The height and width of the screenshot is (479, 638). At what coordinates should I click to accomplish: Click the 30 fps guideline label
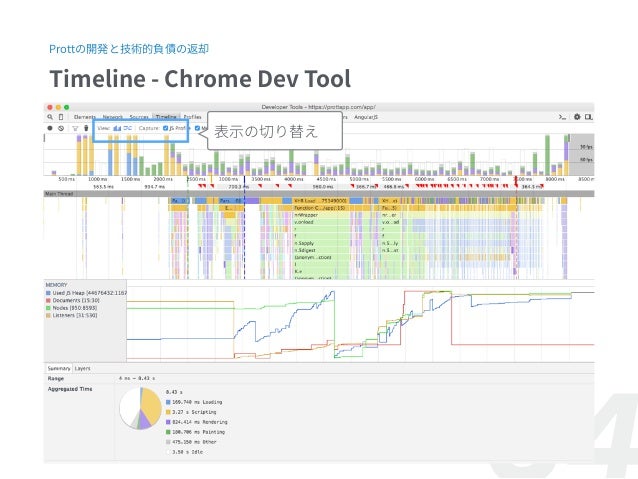[x=586, y=147]
